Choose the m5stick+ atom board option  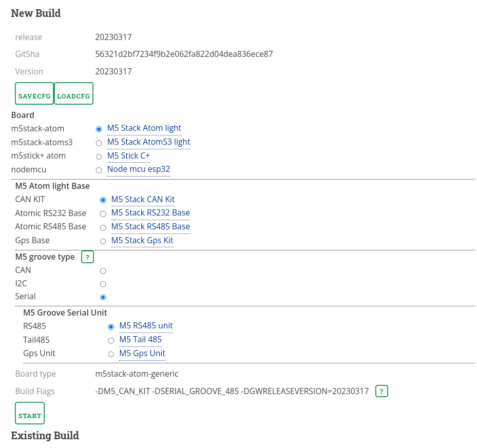pyautogui.click(x=99, y=157)
